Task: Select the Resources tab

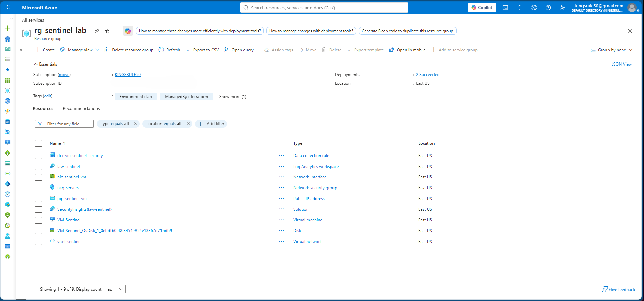Action: [x=43, y=109]
